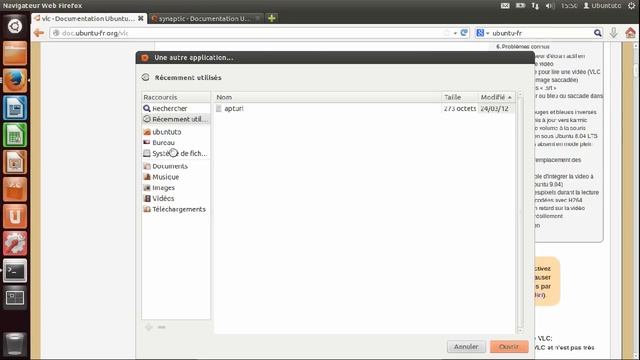Reload the page in Firefox

[x=464, y=33]
